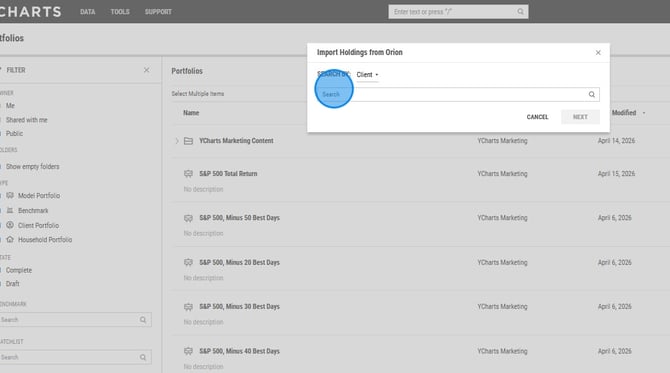Screen dimensions: 670x373
Task: Click the Minus 40 Best Days portfolio icon
Action: click(188, 351)
